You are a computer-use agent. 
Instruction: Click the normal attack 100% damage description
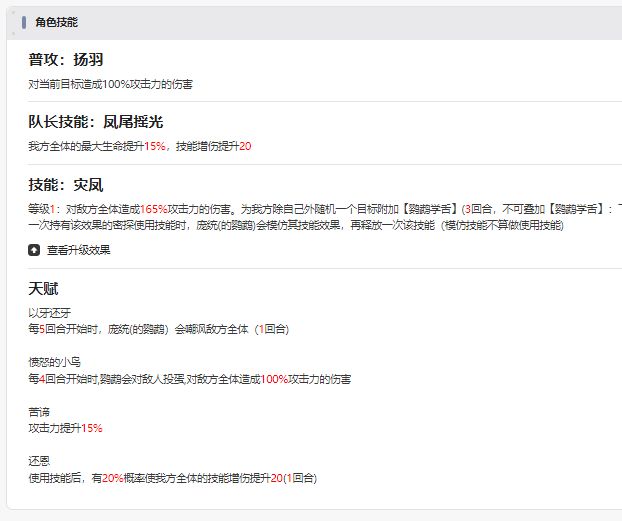110,84
